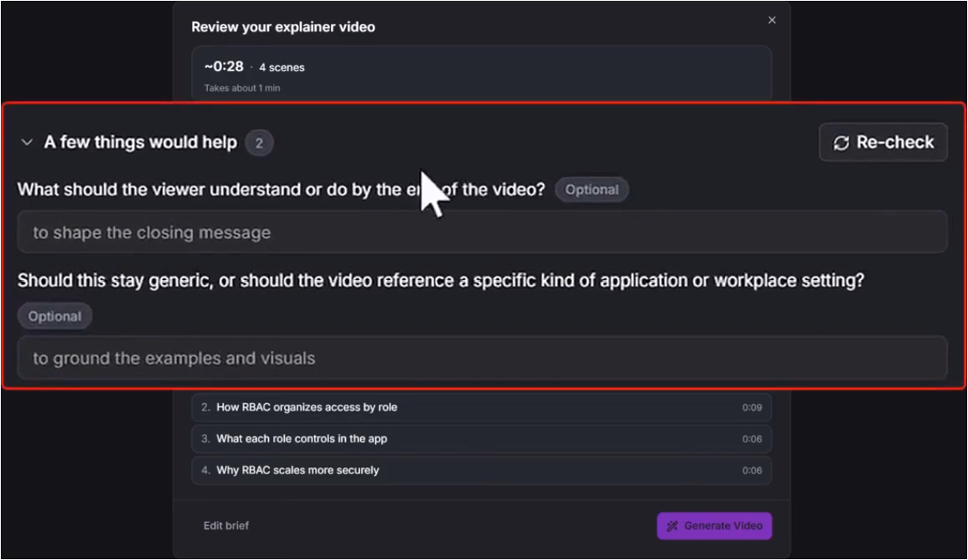Click the count badge showing 2
The image size is (968, 560).
(259, 143)
